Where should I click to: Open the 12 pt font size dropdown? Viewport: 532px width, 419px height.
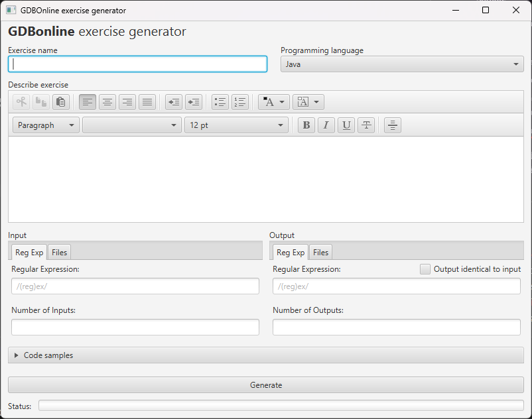click(x=237, y=125)
